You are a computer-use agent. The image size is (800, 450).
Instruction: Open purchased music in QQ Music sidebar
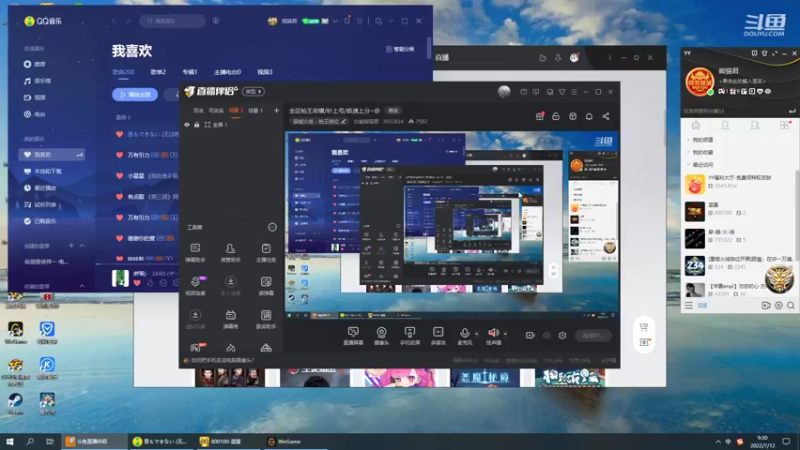pos(40,221)
